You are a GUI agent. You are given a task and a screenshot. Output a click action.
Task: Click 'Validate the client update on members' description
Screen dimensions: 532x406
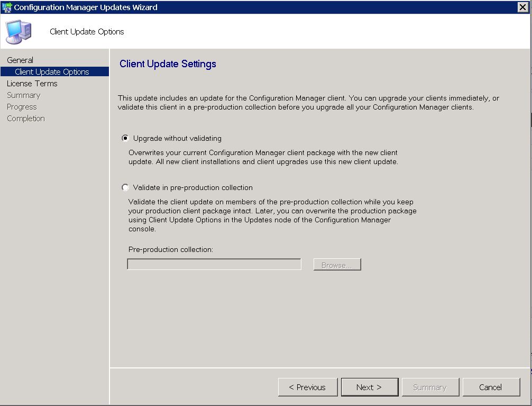[272, 215]
